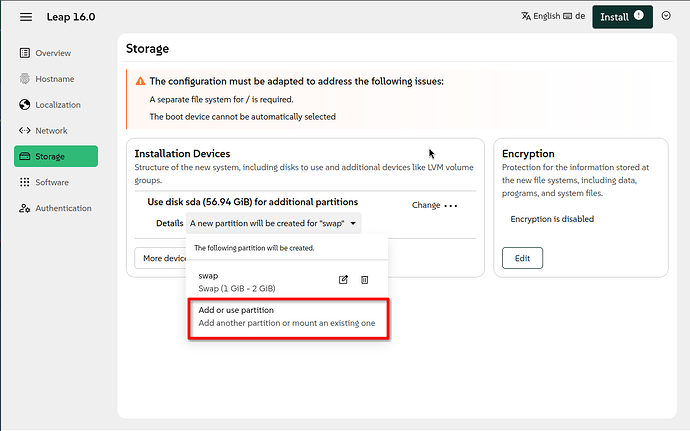
Task: Click the Encryption panel heading
Action: click(528, 153)
